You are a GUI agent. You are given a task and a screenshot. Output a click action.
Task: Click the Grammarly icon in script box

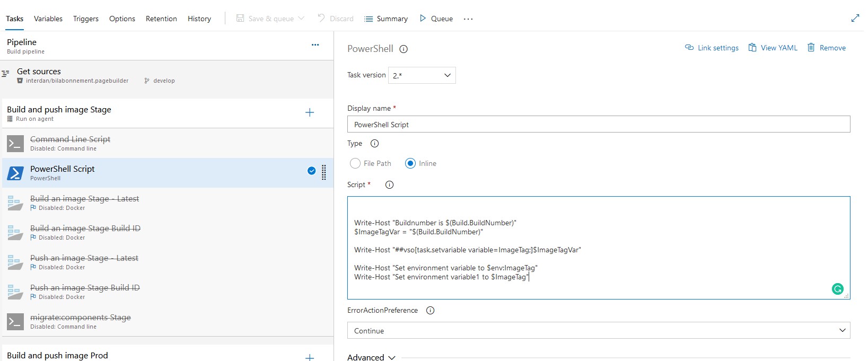[x=838, y=289]
